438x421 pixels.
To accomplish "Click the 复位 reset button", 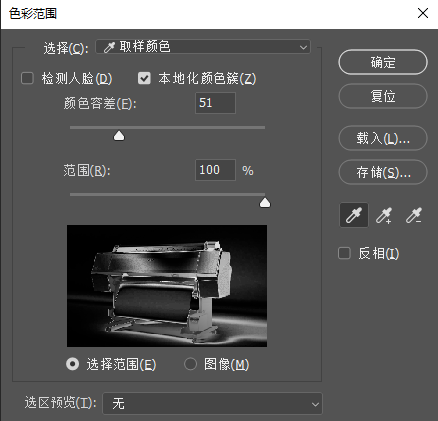I will [x=383, y=96].
